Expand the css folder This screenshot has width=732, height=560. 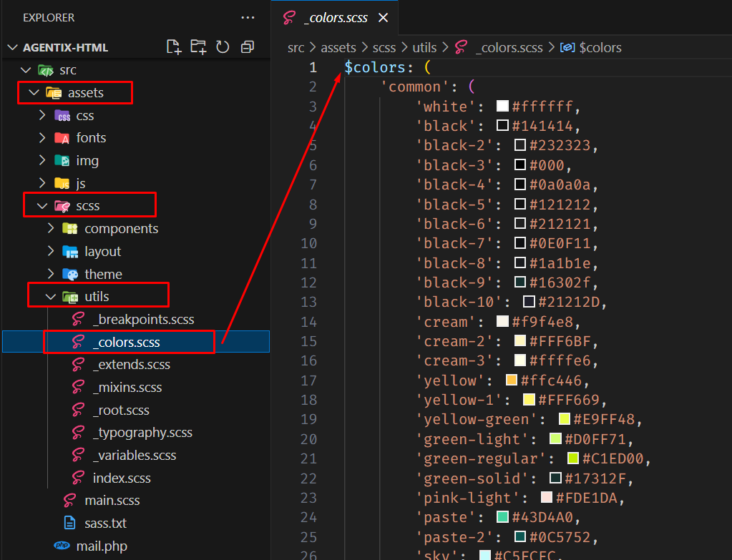click(x=42, y=116)
